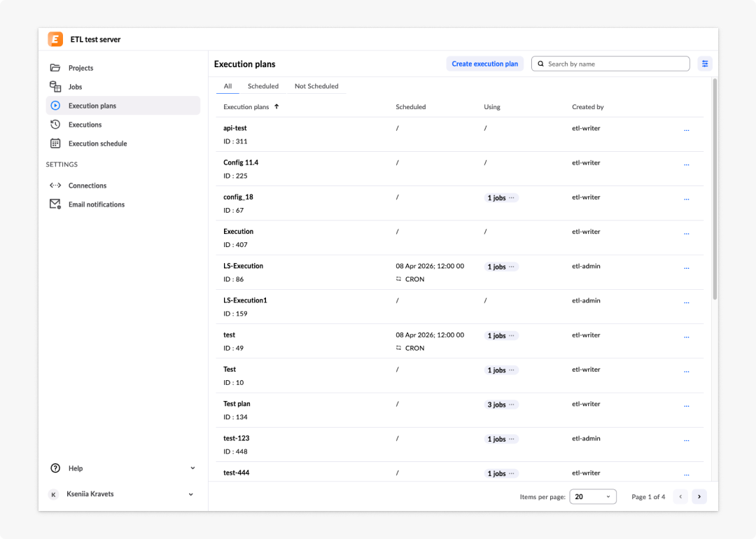This screenshot has height=539, width=756.
Task: Expand 3 jobs badge for Test plan
Action: pos(501,405)
